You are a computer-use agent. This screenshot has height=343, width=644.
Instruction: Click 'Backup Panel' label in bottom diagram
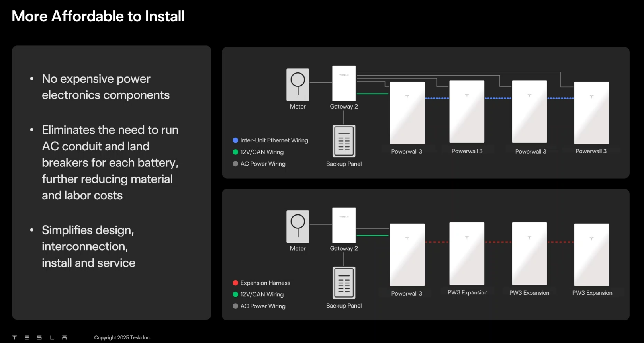pyautogui.click(x=344, y=306)
